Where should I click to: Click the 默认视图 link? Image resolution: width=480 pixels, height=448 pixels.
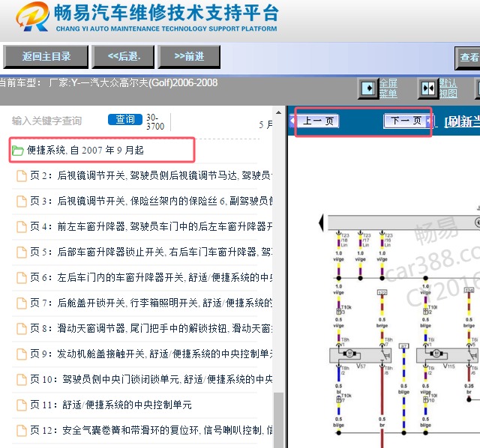point(448,88)
